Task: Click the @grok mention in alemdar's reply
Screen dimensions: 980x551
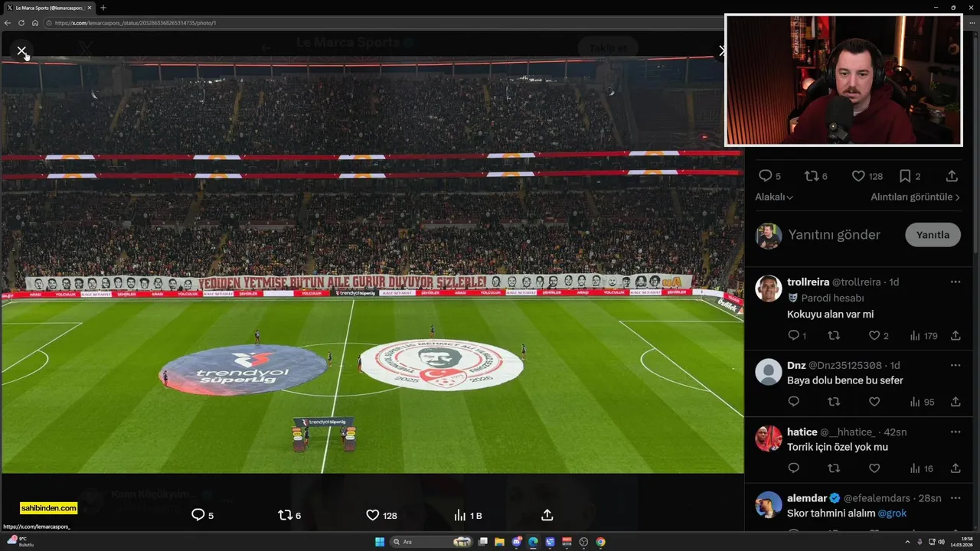Action: tap(892, 513)
